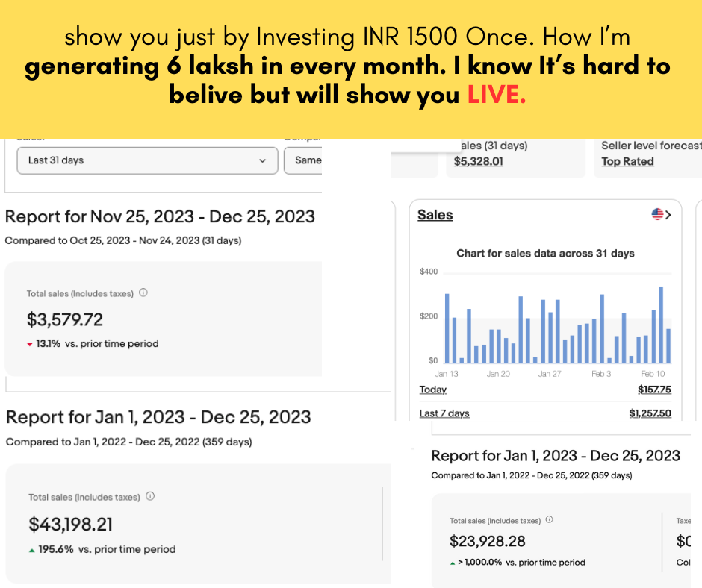This screenshot has height=588, width=702.
Task: Click the $5,328.01 sales (31 days) link
Action: coord(479,161)
